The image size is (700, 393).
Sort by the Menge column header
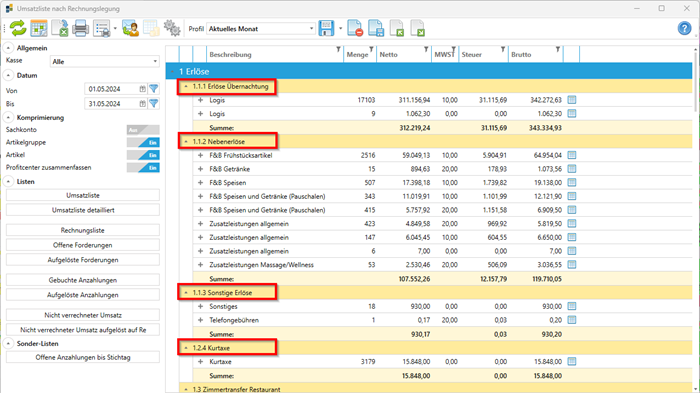tap(357, 54)
